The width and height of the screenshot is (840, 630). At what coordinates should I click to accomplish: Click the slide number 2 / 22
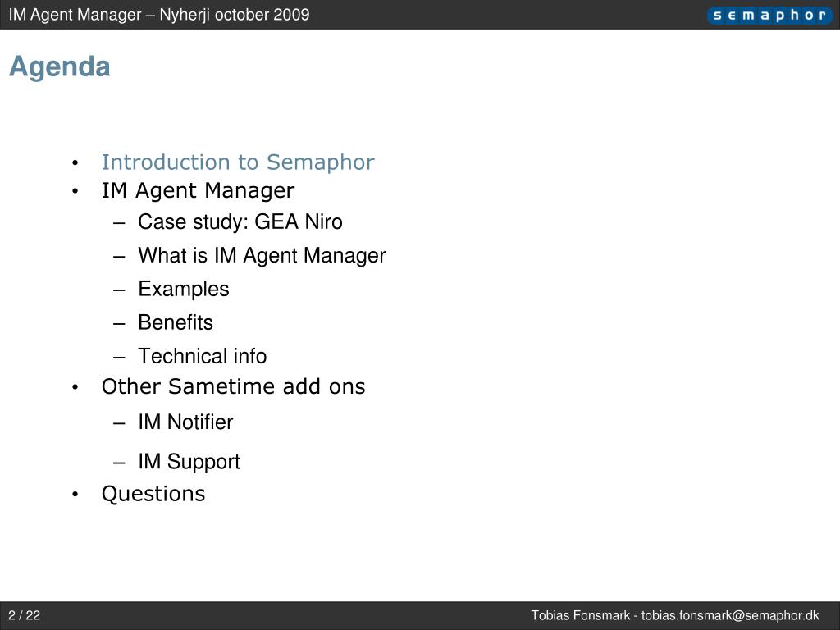pyautogui.click(x=24, y=615)
